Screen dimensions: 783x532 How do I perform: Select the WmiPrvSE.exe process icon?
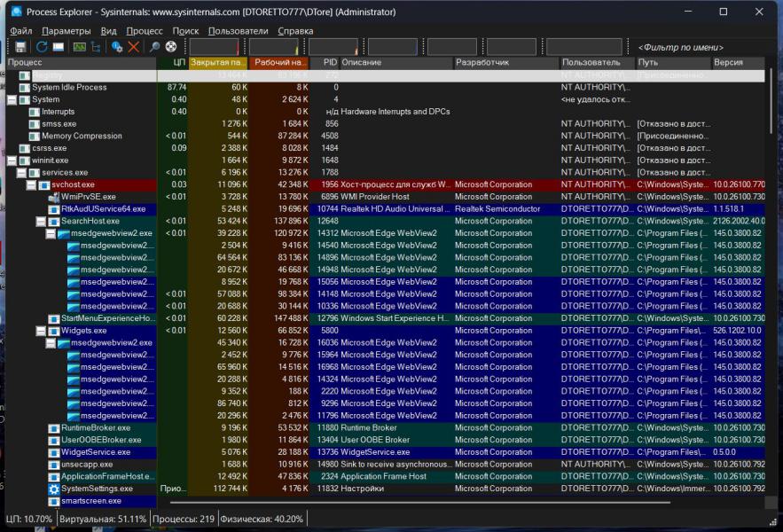point(54,197)
